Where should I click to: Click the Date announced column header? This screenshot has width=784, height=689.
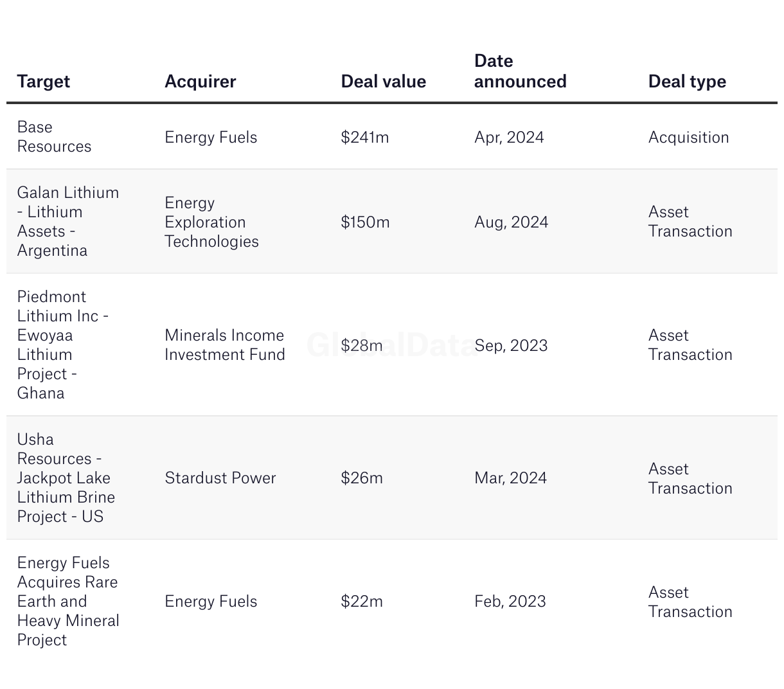[520, 71]
